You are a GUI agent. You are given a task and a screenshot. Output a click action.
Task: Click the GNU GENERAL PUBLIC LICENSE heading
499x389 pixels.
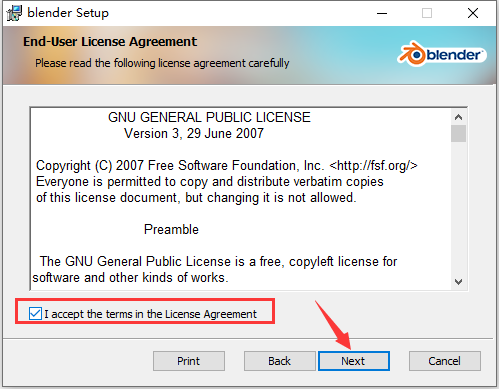click(x=209, y=117)
